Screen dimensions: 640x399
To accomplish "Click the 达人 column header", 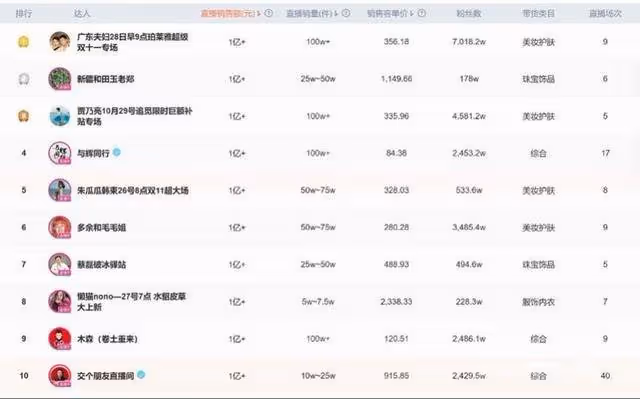I will pos(82,13).
